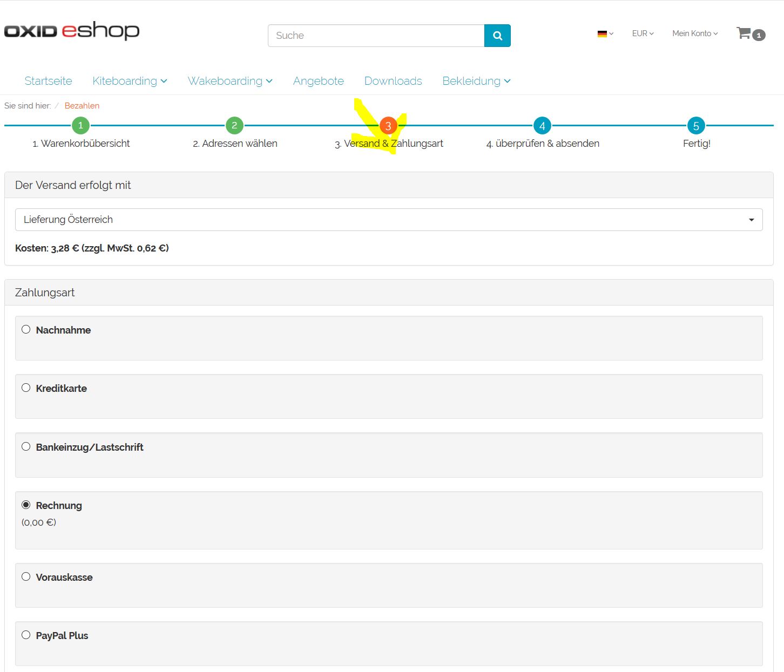Go to step 1 Warenkorbübersicht circle
The image size is (784, 672).
point(81,126)
